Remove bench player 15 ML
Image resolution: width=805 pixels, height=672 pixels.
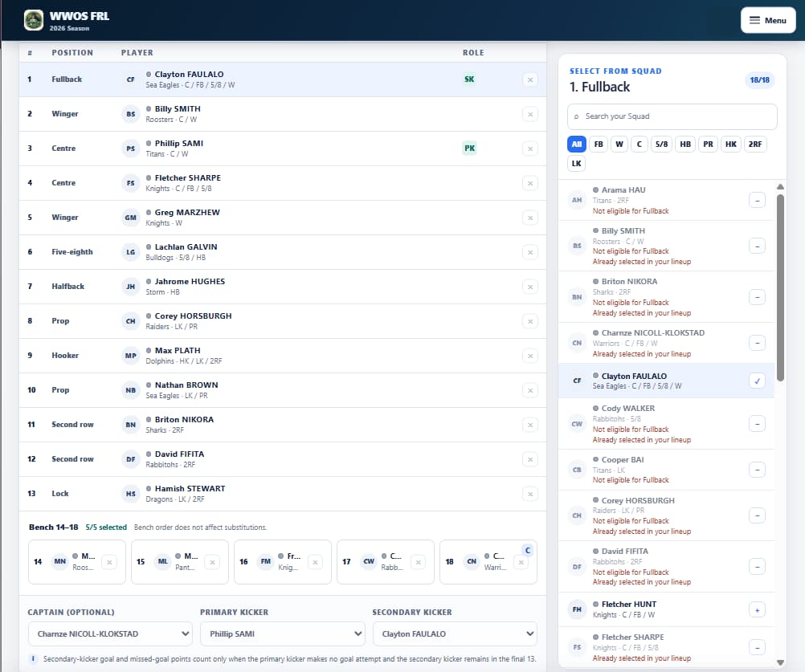pyautogui.click(x=212, y=562)
